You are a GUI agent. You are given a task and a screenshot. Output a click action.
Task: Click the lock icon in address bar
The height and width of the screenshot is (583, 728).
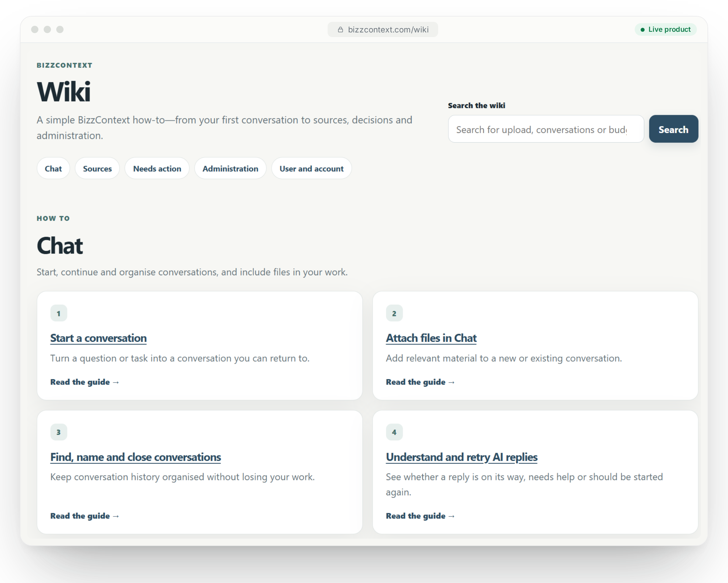[341, 30]
